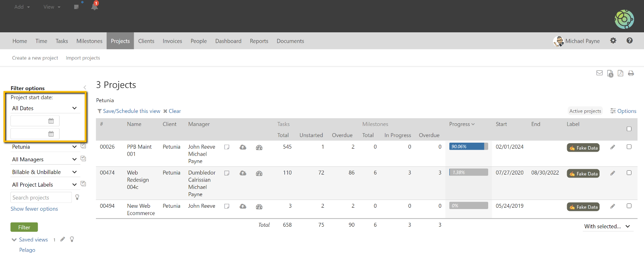Open the All Dates dropdown
Image resolution: width=644 pixels, height=253 pixels.
coord(44,108)
